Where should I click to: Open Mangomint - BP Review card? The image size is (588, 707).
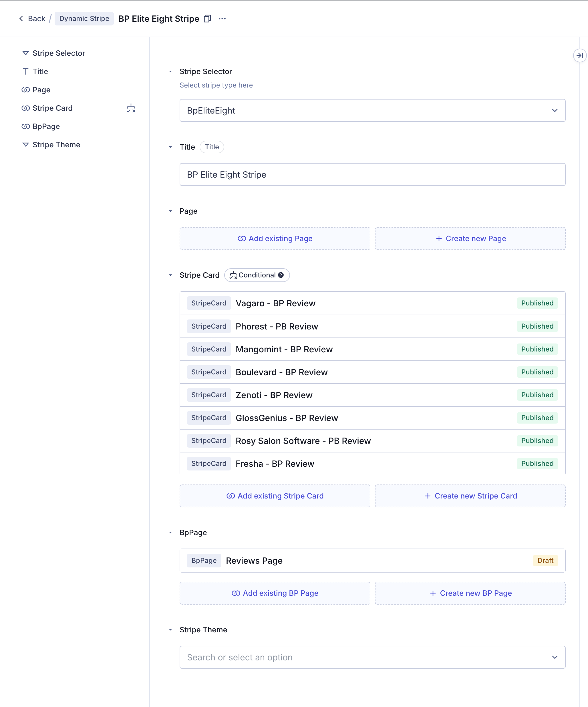tap(372, 349)
